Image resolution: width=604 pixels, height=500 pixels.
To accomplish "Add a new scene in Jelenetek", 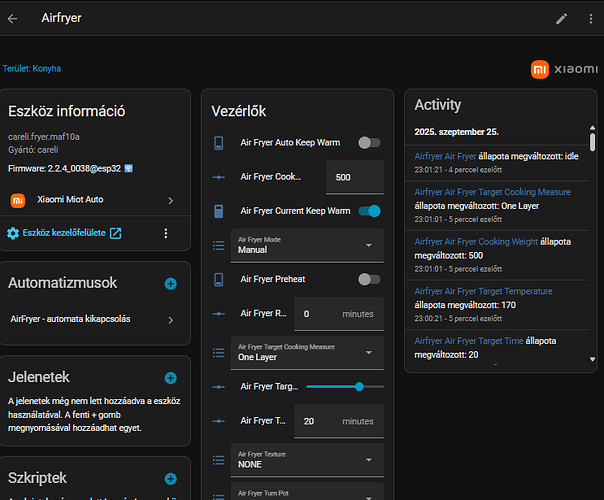I will coord(170,378).
